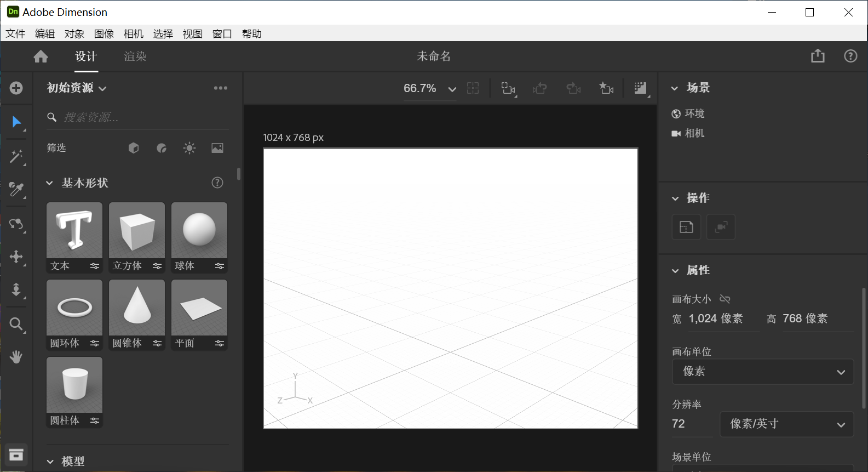Viewport: 868px width, 472px height.
Task: Click the Home icon
Action: (41, 56)
